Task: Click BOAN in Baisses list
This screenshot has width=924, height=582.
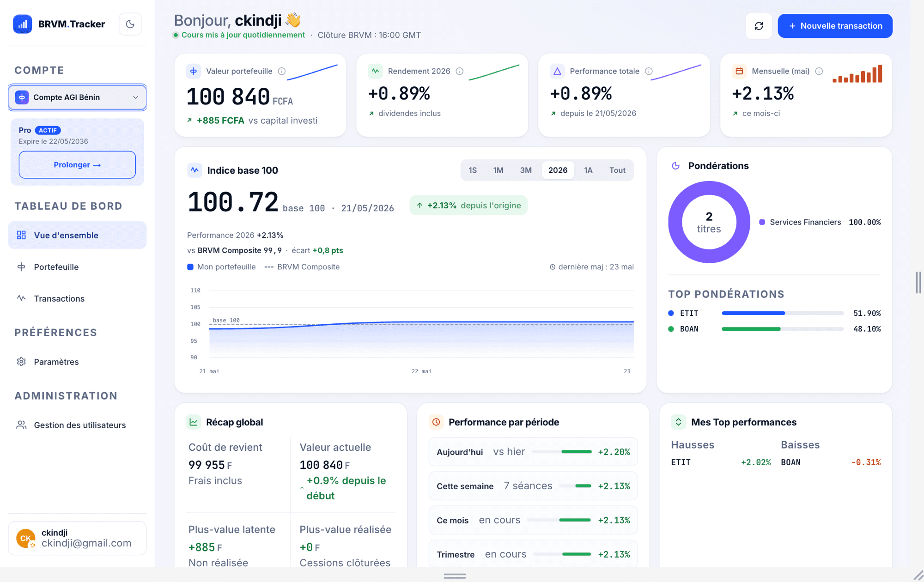Action: (x=791, y=462)
